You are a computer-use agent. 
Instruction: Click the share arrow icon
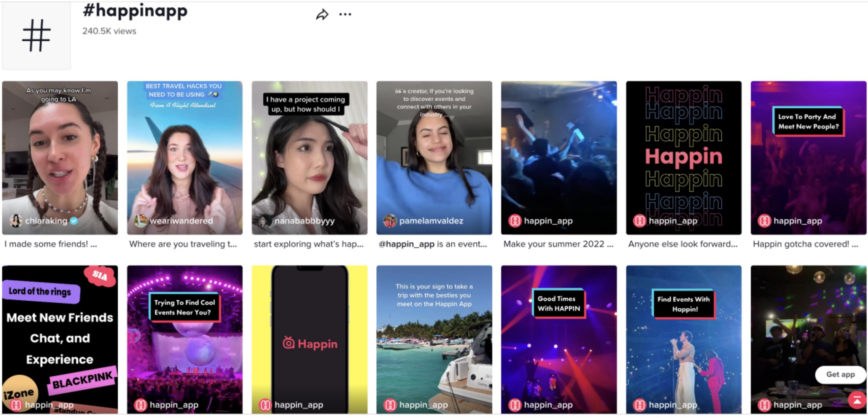[322, 15]
